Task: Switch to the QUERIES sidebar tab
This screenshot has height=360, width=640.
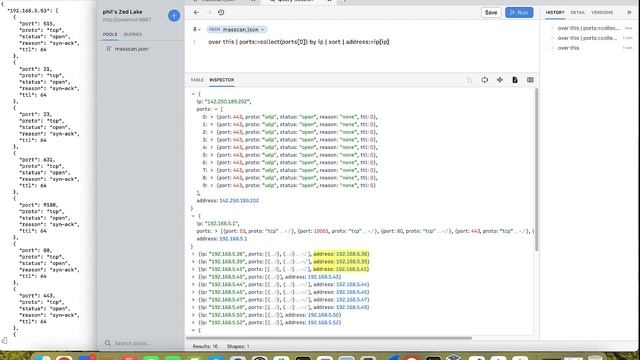Action: coord(133,34)
